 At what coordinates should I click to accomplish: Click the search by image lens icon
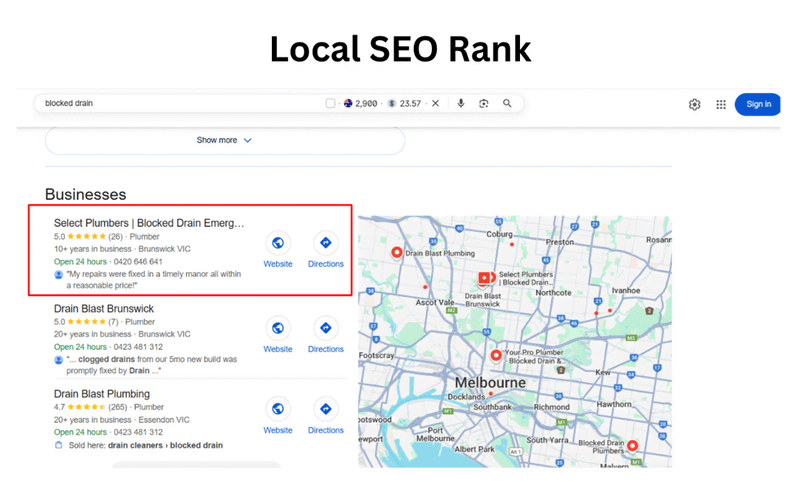click(x=484, y=103)
